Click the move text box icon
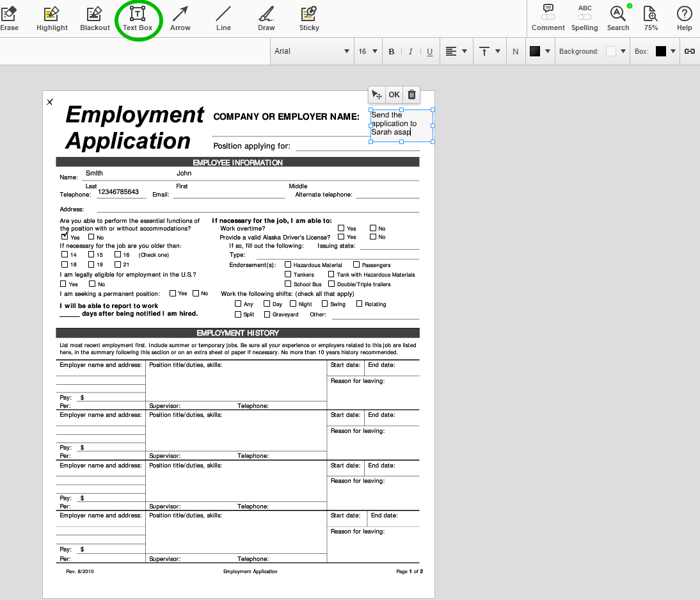Image resolution: width=700 pixels, height=600 pixels. (377, 95)
